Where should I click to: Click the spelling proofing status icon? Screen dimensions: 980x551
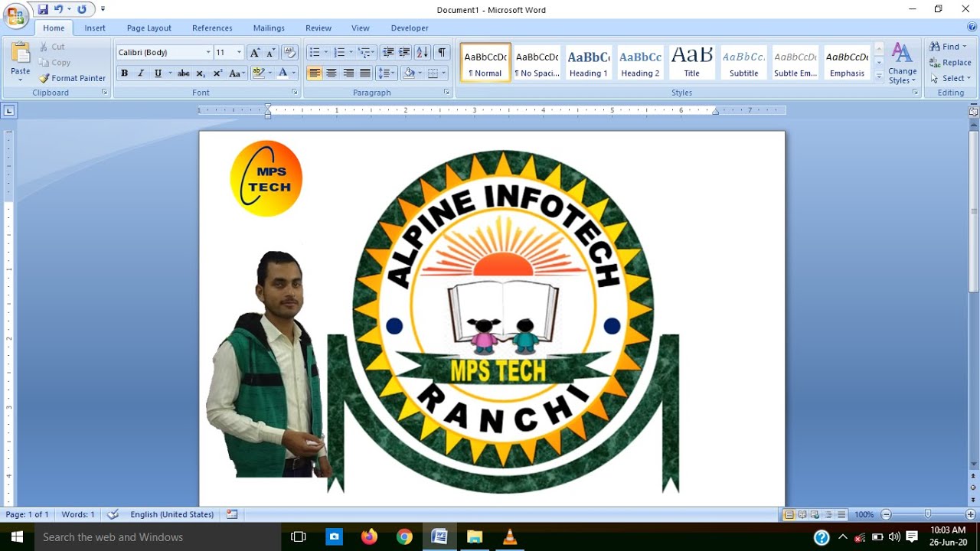click(113, 514)
